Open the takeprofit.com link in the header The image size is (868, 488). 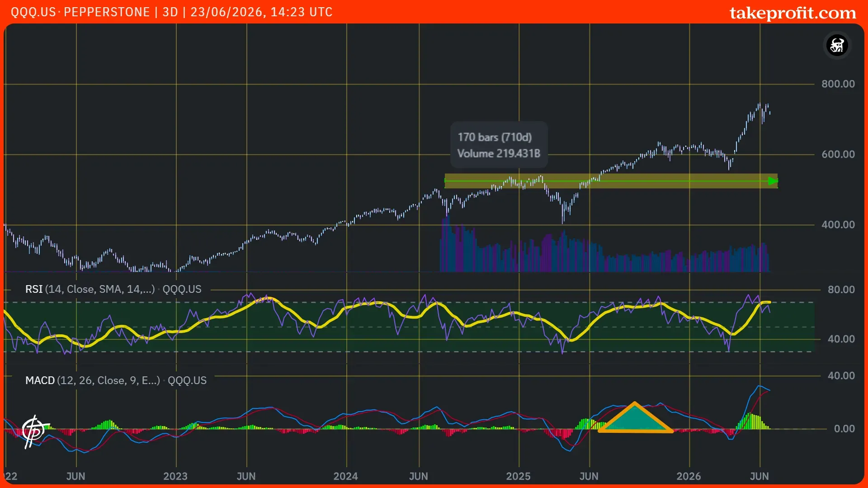click(793, 13)
